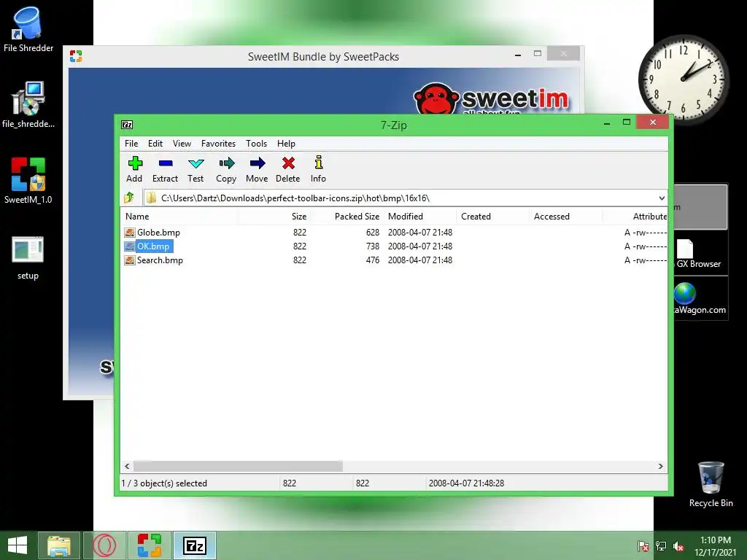Minimize the SweetIM Bundle window
Screen dimensions: 747x560
[x=518, y=55]
